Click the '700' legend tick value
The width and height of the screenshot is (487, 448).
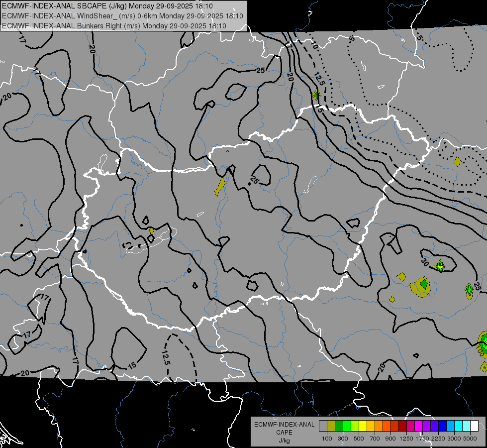click(375, 439)
